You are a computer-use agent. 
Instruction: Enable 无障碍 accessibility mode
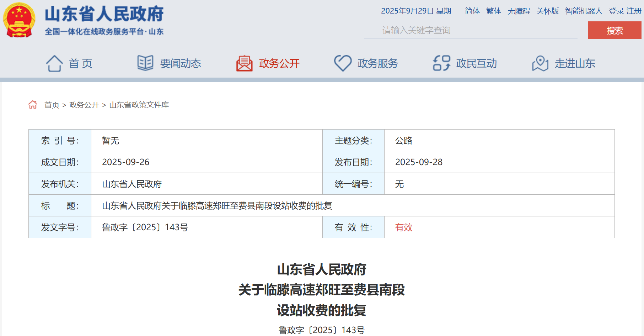click(x=519, y=11)
